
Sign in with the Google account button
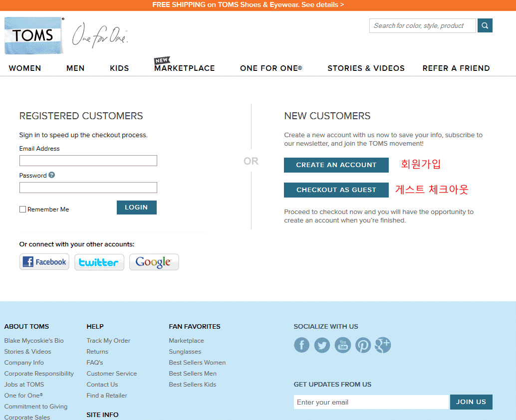(x=154, y=262)
